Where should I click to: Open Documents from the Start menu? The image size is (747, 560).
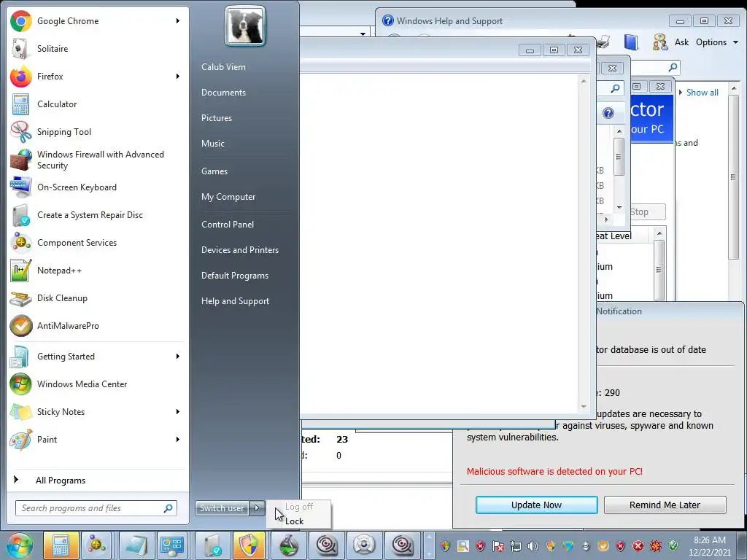(223, 93)
